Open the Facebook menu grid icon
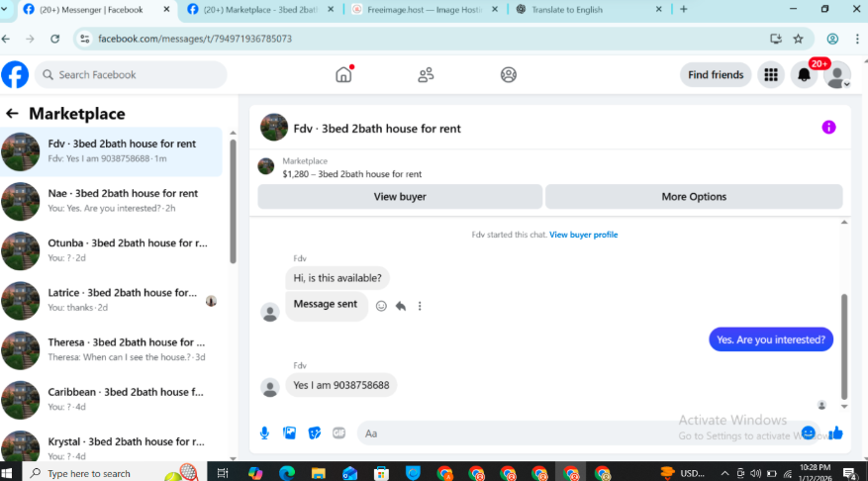Viewport: 868px width, 481px height. tap(771, 75)
